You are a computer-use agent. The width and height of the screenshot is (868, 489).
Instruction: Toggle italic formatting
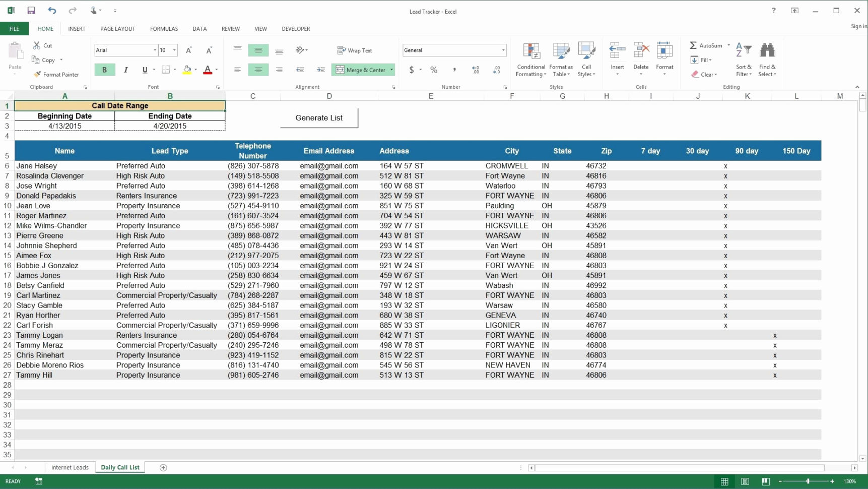tap(126, 70)
